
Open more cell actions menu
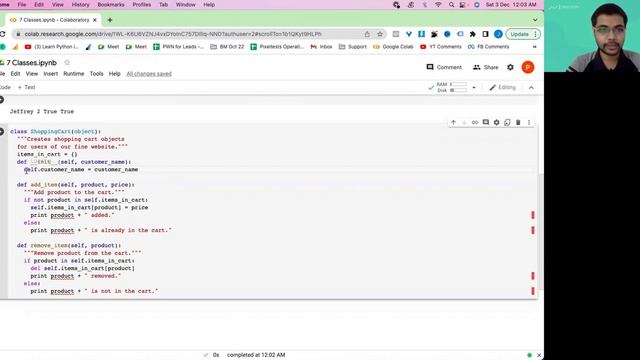click(x=529, y=122)
